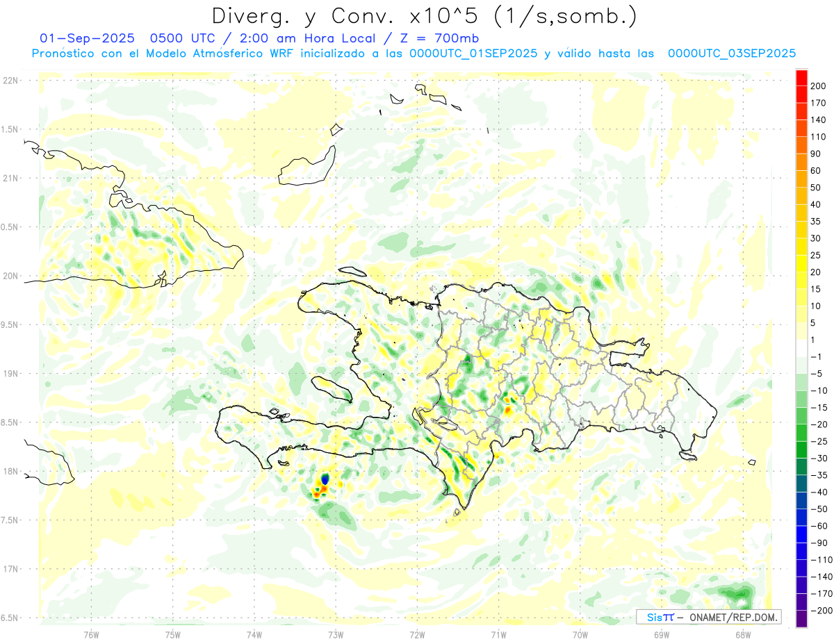This screenshot has height=644, width=834.
Task: Click the positive colorbar value '50'
Action: point(816,188)
